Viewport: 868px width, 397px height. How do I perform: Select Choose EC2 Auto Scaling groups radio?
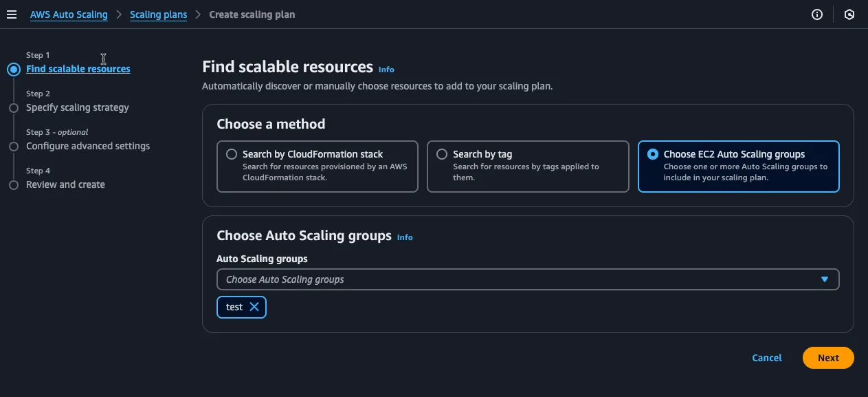click(x=653, y=154)
